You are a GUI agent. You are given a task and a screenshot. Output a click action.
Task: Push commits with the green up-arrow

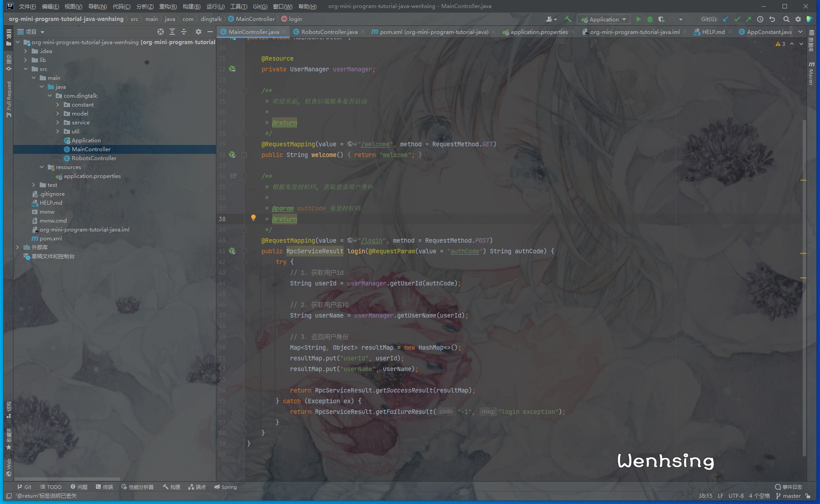pyautogui.click(x=749, y=19)
